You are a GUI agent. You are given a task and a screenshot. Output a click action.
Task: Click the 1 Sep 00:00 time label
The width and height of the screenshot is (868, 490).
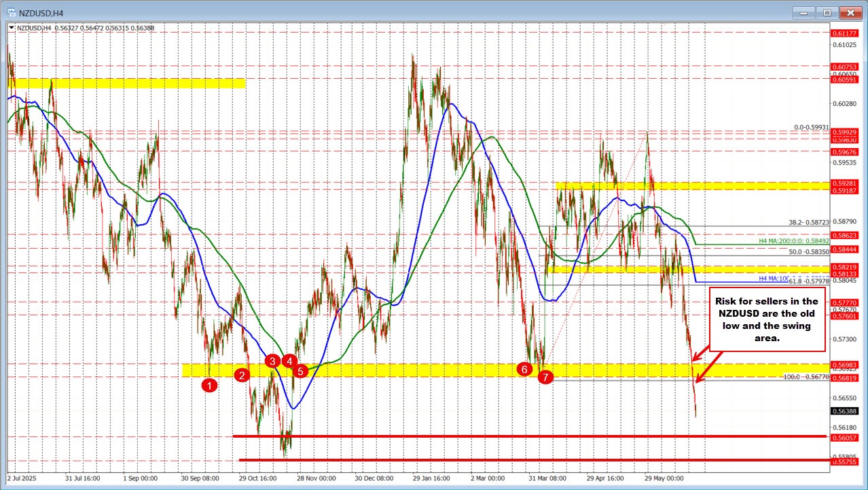[140, 478]
